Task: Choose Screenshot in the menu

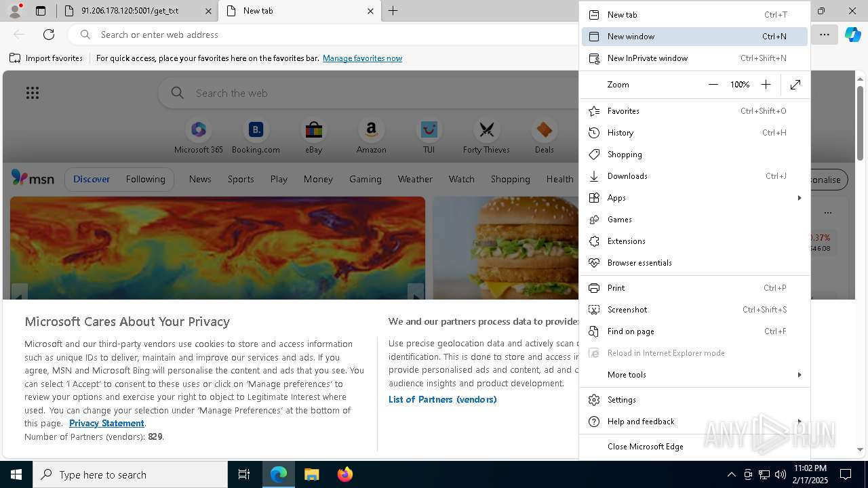Action: (x=694, y=310)
